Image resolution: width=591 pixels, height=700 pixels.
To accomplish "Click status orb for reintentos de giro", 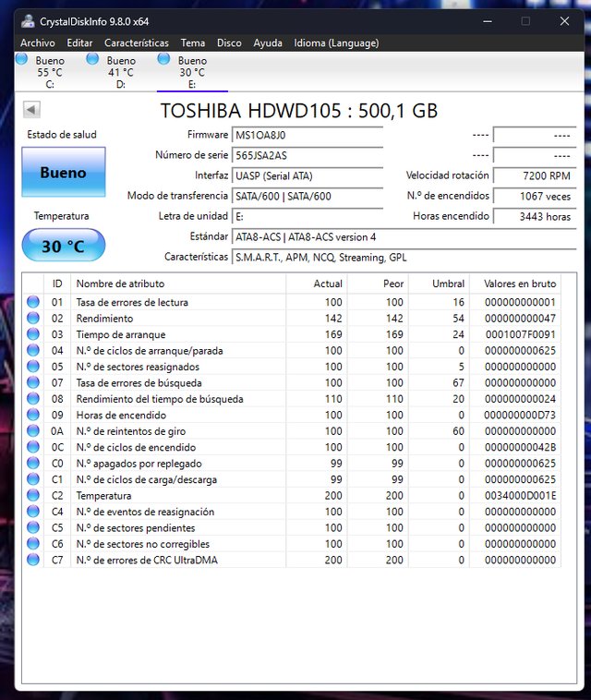I will pos(33,430).
